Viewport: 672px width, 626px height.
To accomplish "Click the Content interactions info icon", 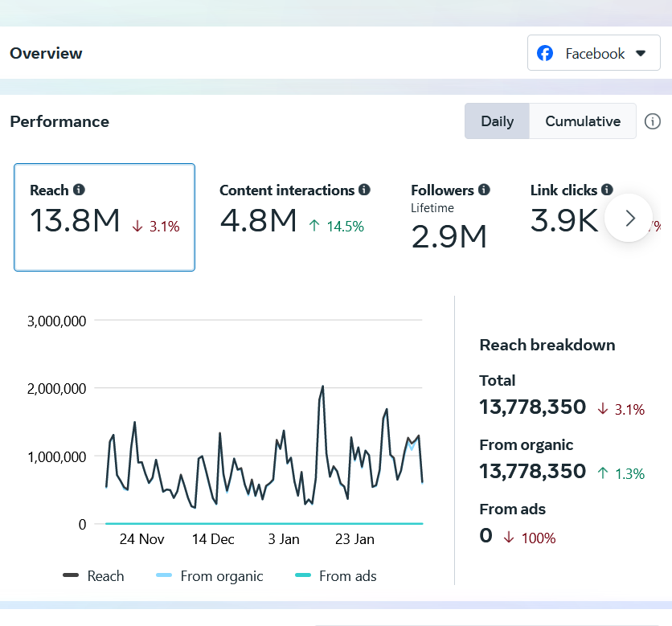I will pyautogui.click(x=364, y=190).
